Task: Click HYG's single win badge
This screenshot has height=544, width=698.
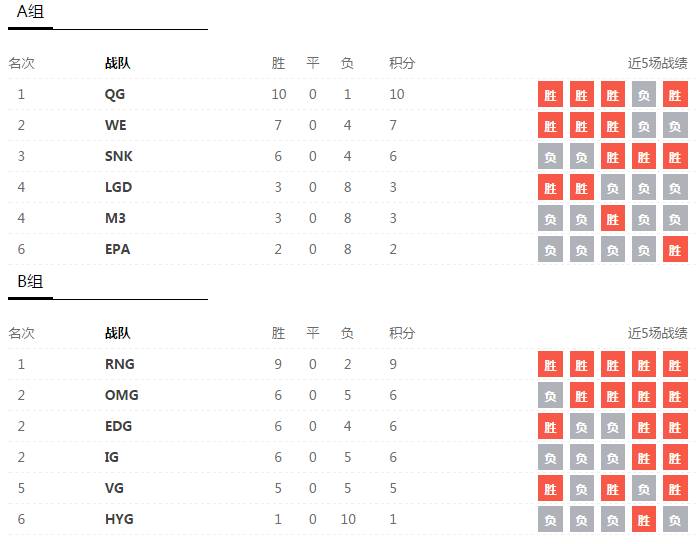Action: (x=644, y=519)
